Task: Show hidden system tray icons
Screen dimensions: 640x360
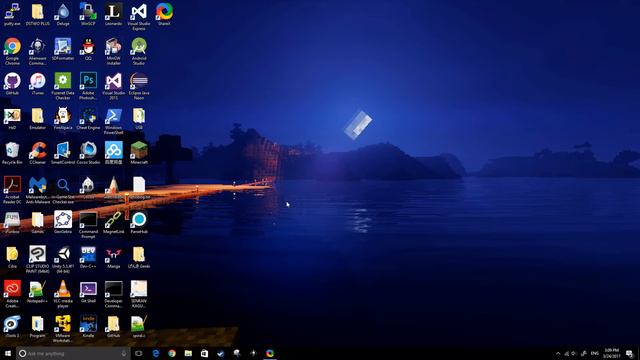Action: 558,353
